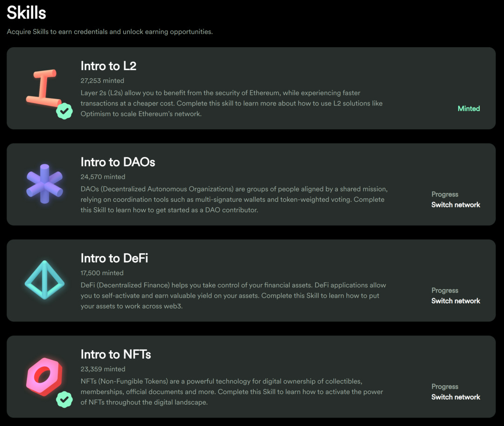Image resolution: width=504 pixels, height=426 pixels.
Task: Open the Intro to DeFi title
Action: tap(114, 258)
